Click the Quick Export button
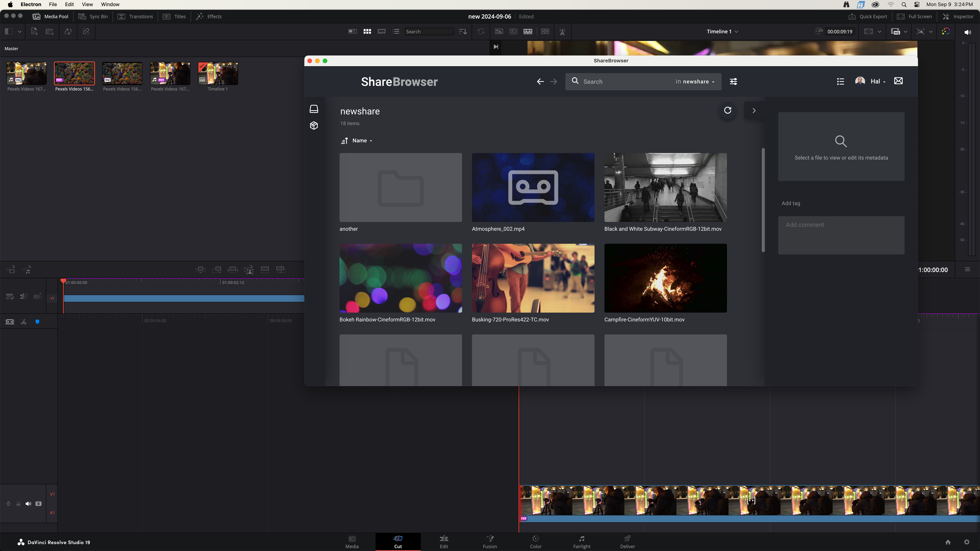Viewport: 980px width, 551px height. [x=868, y=16]
